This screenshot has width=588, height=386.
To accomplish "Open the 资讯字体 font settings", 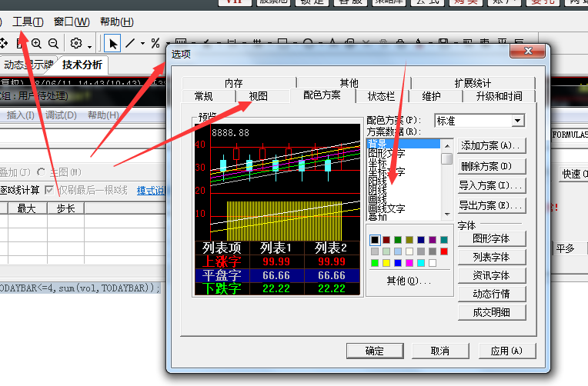I will [x=492, y=275].
